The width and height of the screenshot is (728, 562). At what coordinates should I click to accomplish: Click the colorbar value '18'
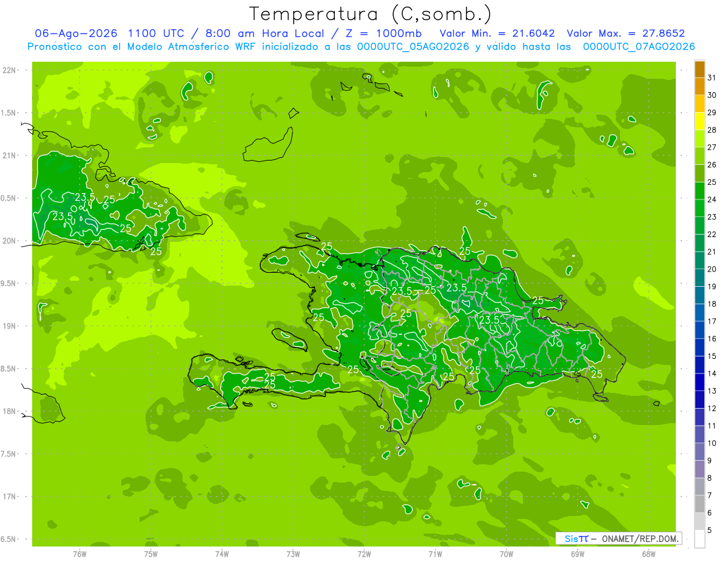pyautogui.click(x=712, y=304)
